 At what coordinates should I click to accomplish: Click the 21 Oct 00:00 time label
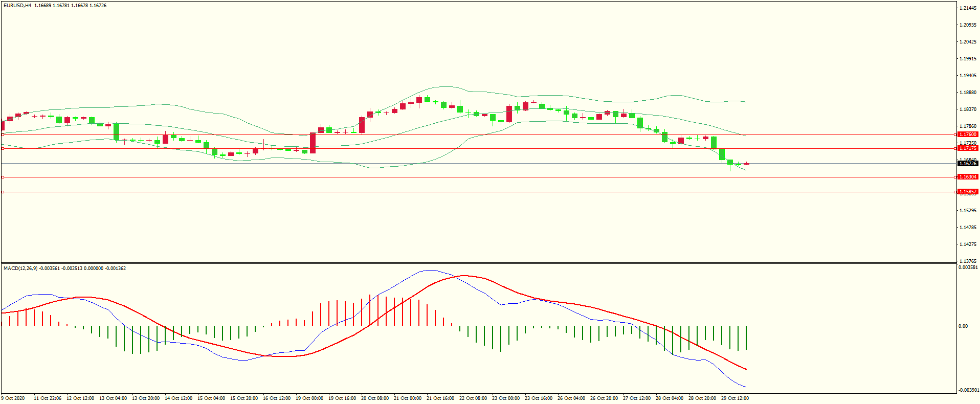[x=408, y=398]
